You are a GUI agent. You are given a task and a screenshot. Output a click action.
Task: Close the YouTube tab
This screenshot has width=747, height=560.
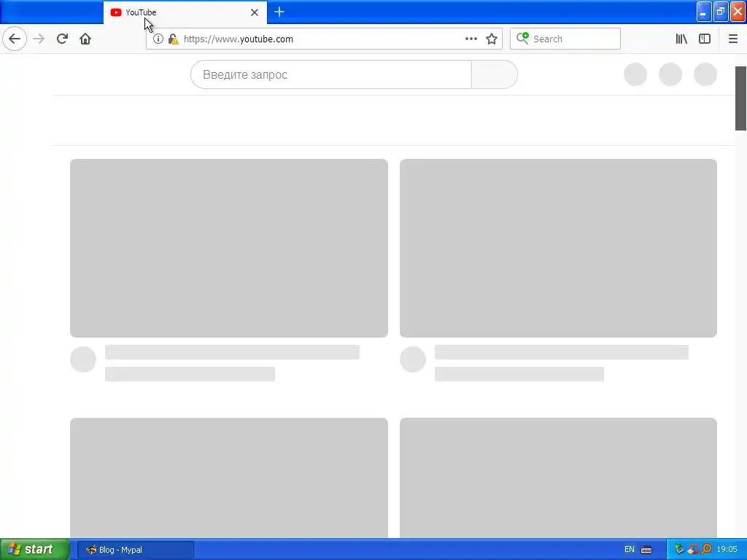tap(255, 12)
